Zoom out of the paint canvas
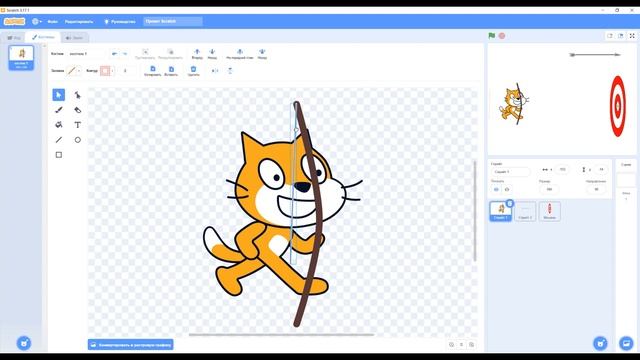Image resolution: width=640 pixels, height=360 pixels. 451,344
